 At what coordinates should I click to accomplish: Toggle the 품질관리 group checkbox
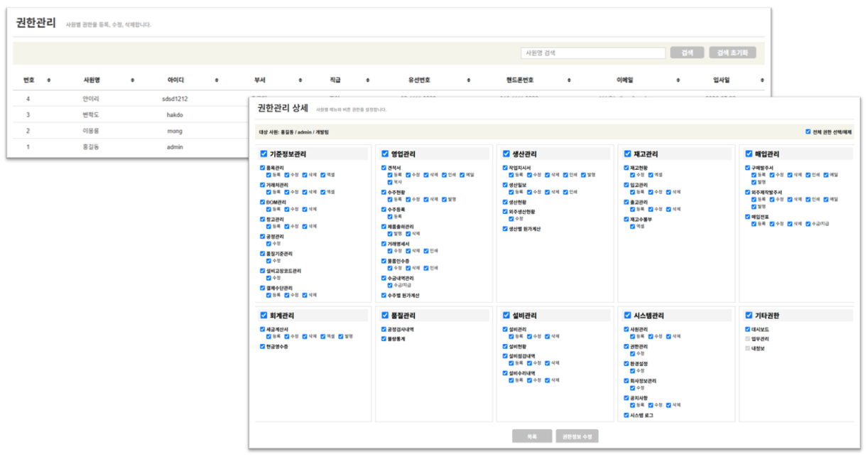[x=385, y=315]
